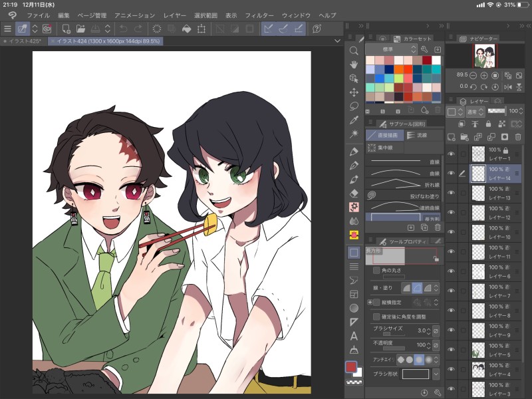Select the Decoration flower tool
This screenshot has height=399, width=532.
click(x=354, y=207)
